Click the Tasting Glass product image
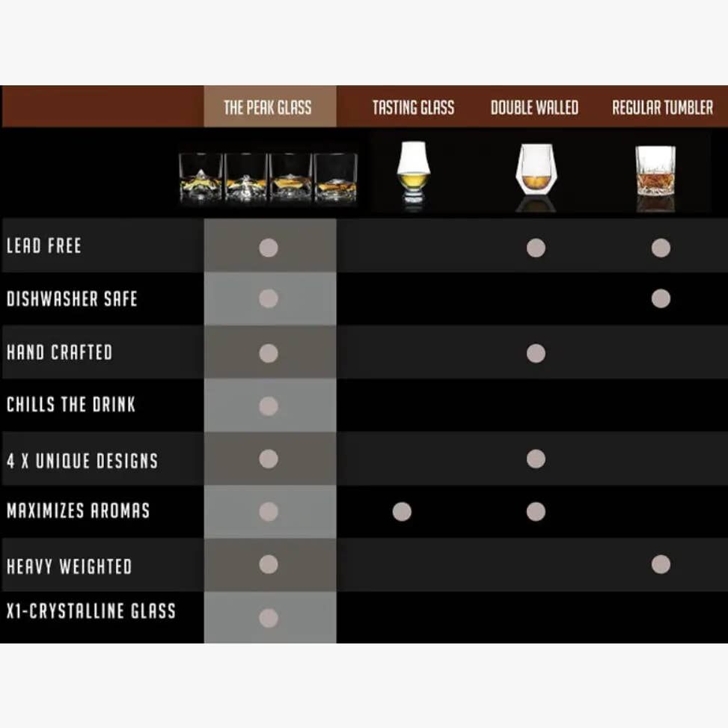 413,174
